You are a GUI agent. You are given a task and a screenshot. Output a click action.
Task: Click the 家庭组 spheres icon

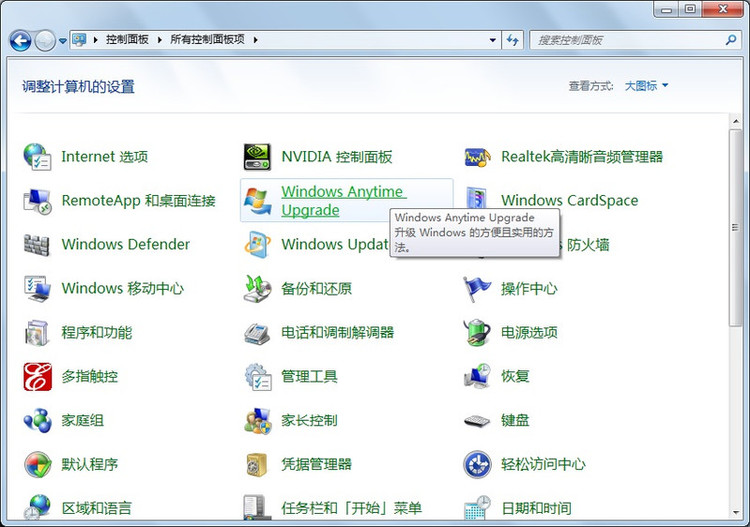coord(37,420)
